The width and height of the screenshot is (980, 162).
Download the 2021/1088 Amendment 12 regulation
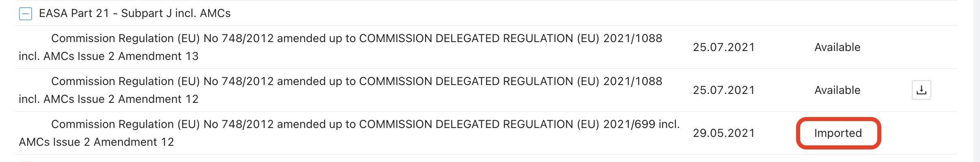[922, 90]
